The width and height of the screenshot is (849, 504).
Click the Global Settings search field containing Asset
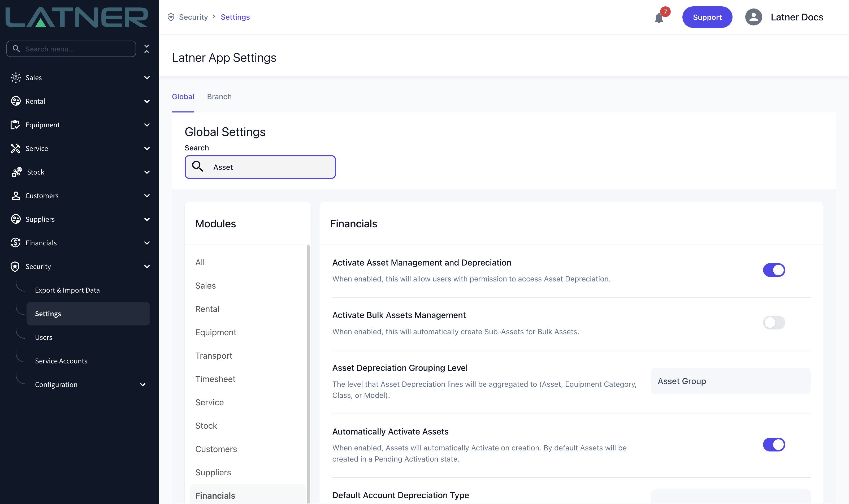point(260,167)
